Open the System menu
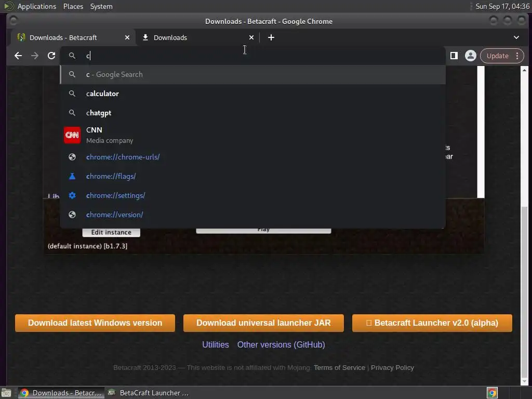Screen dimensions: 532x399 coord(101,6)
